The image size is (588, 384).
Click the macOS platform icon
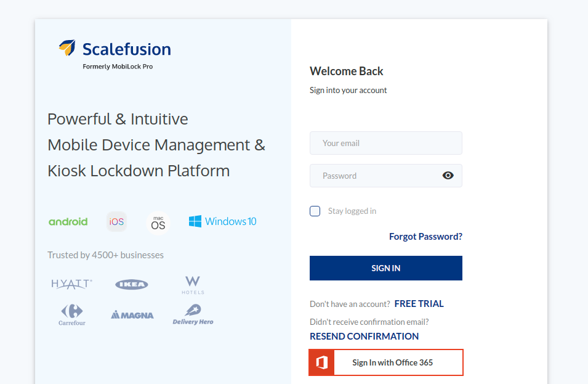(158, 223)
